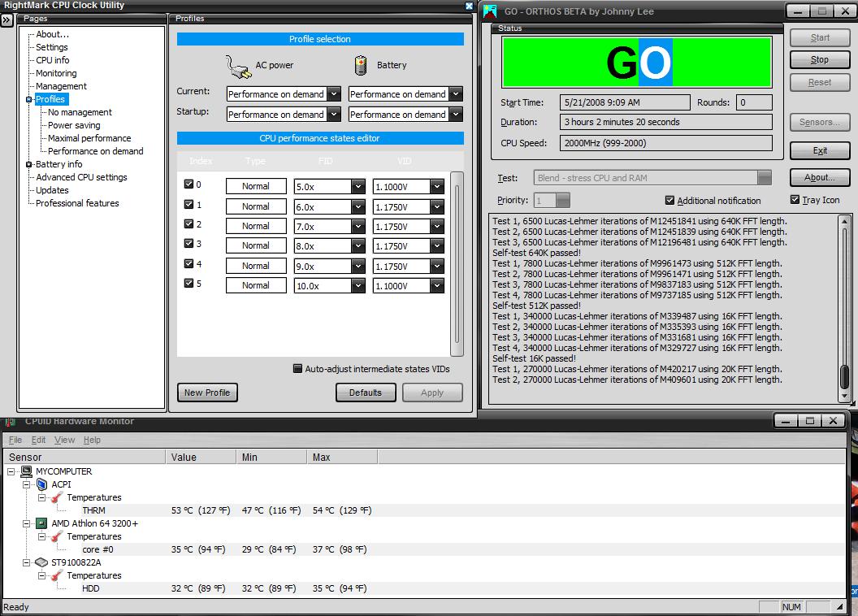Close the RightMark CPU Clock Utility window
This screenshot has height=616, width=858.
(x=469, y=6)
